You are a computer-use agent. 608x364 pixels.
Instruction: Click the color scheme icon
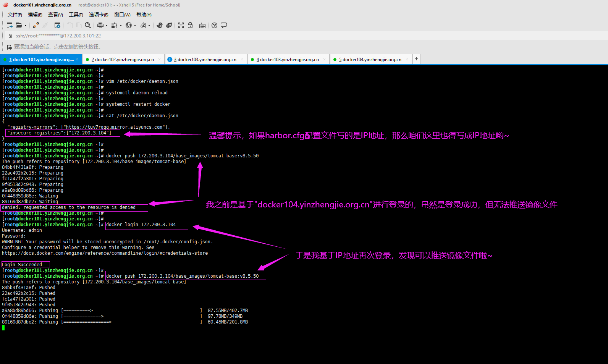coord(114,25)
